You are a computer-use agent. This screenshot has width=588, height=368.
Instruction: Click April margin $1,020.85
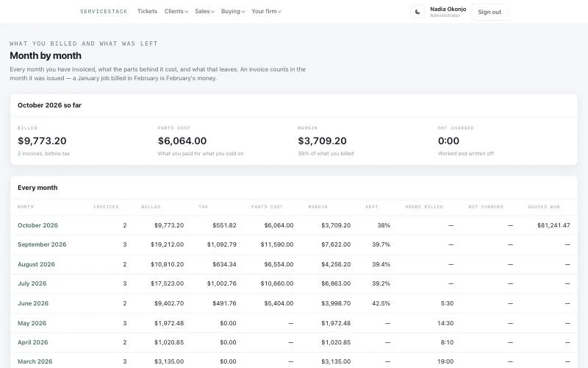pos(336,342)
